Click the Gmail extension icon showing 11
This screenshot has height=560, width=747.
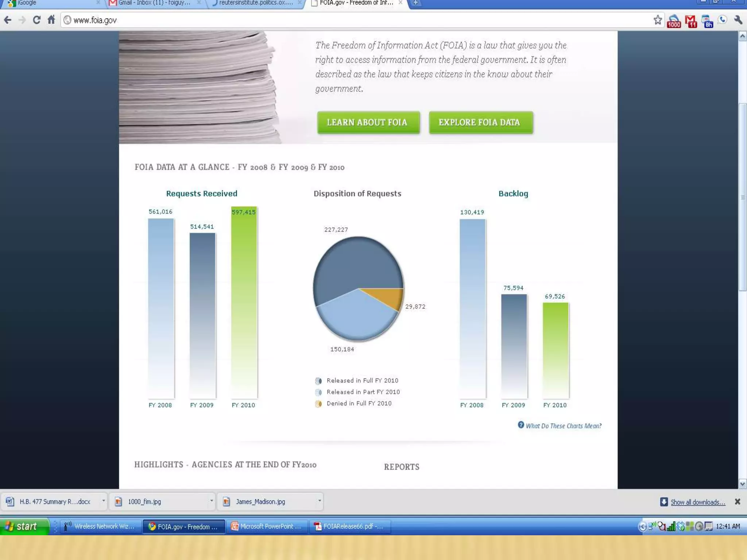690,21
